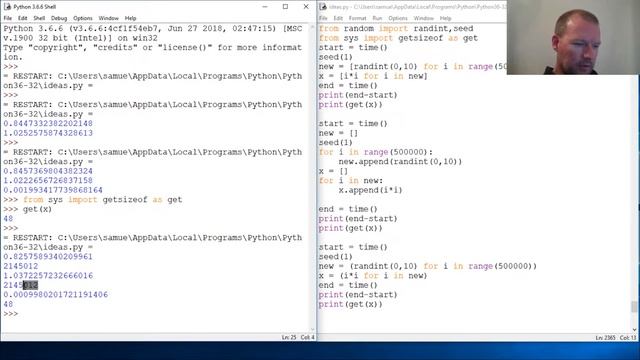Click shell line 'from sys import getsizeof as get'
Screen dimensions: 640x360
(x=102, y=200)
